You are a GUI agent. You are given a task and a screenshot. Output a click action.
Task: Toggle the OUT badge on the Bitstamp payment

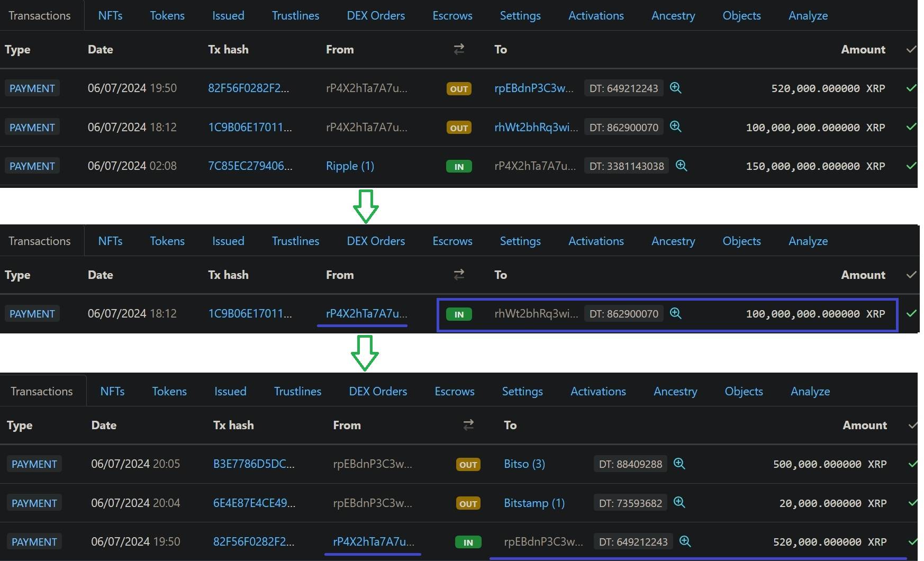pyautogui.click(x=467, y=503)
